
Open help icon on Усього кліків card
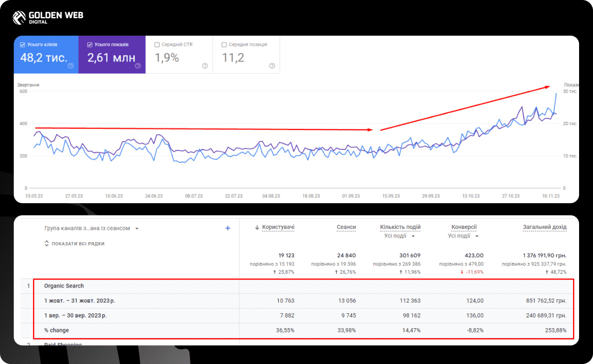(x=71, y=66)
